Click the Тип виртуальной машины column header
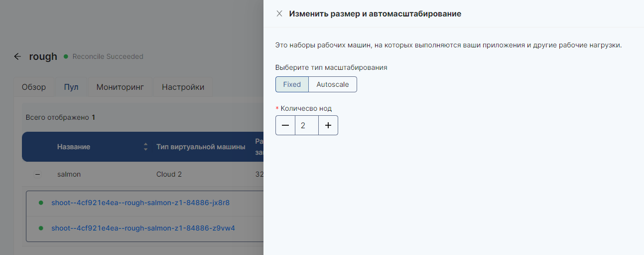 [201, 147]
